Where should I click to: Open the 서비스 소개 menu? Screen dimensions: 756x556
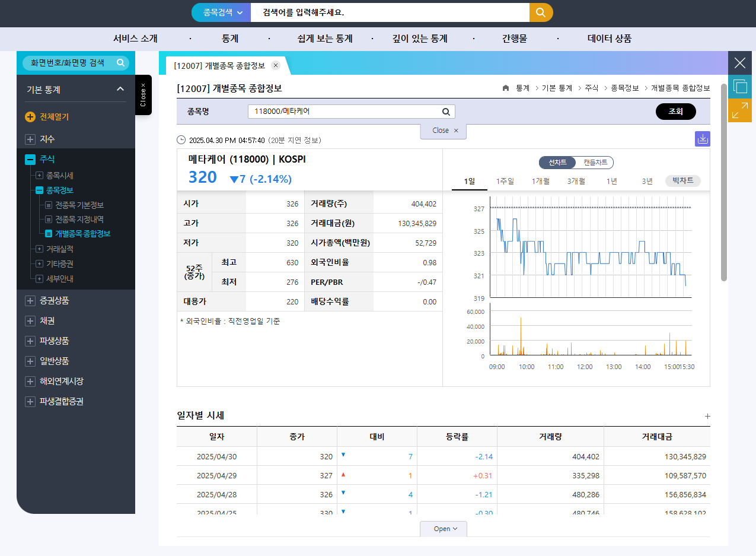[135, 39]
